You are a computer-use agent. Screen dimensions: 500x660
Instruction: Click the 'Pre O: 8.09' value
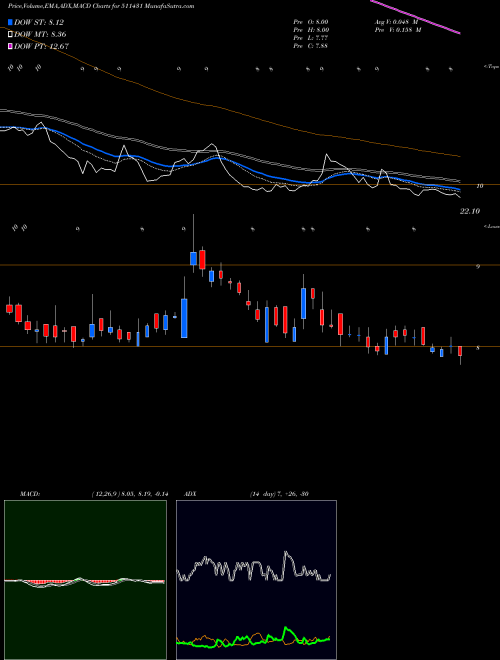pos(311,22)
